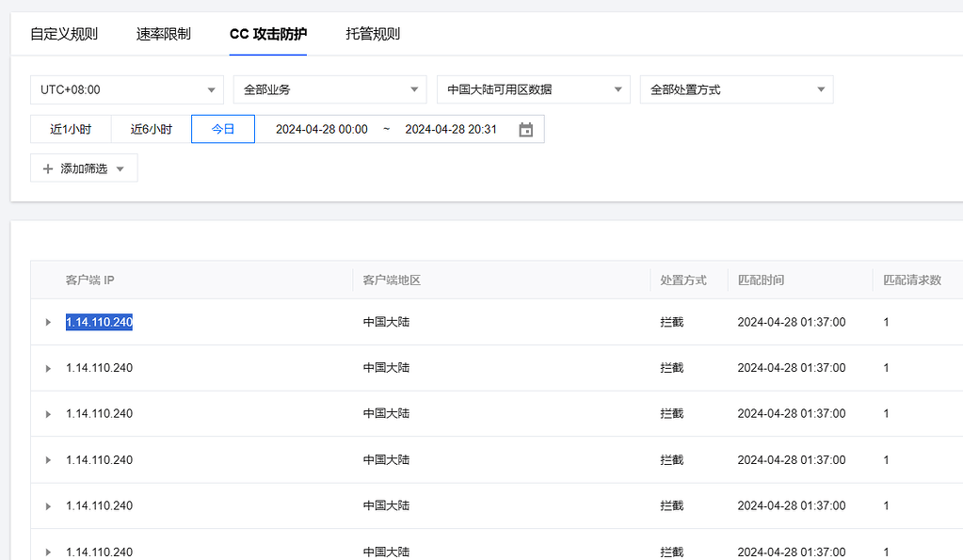Open the 托管规则 tab
This screenshot has height=560, width=963.
pyautogui.click(x=373, y=33)
